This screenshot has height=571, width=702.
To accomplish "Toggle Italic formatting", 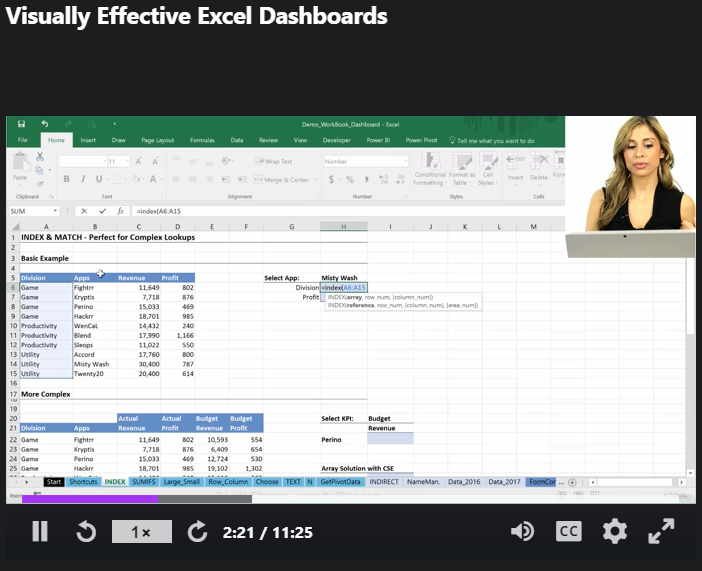I will [83, 179].
